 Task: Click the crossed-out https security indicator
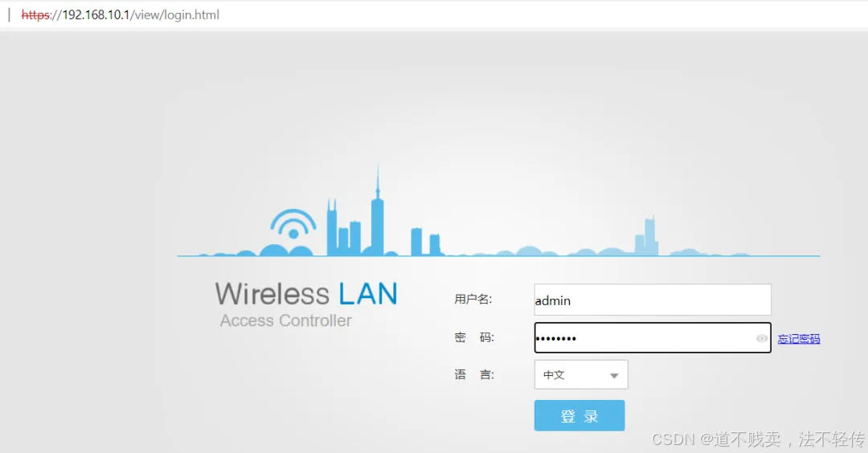click(35, 15)
